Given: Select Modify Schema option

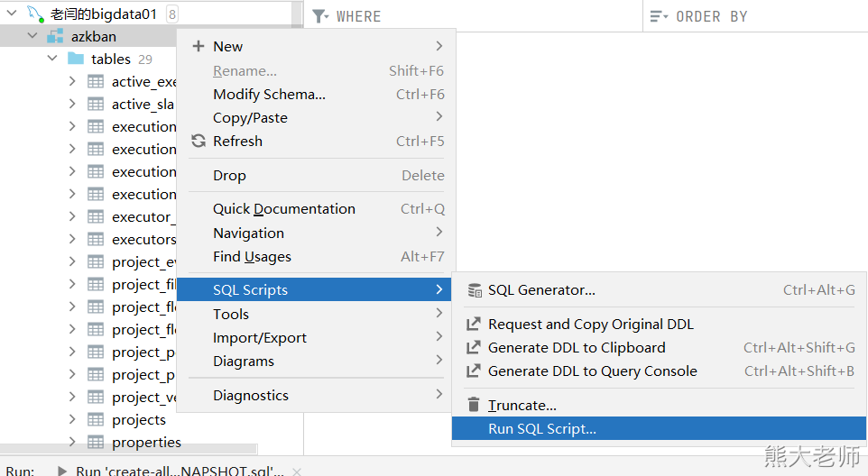Looking at the screenshot, I should tap(269, 95).
